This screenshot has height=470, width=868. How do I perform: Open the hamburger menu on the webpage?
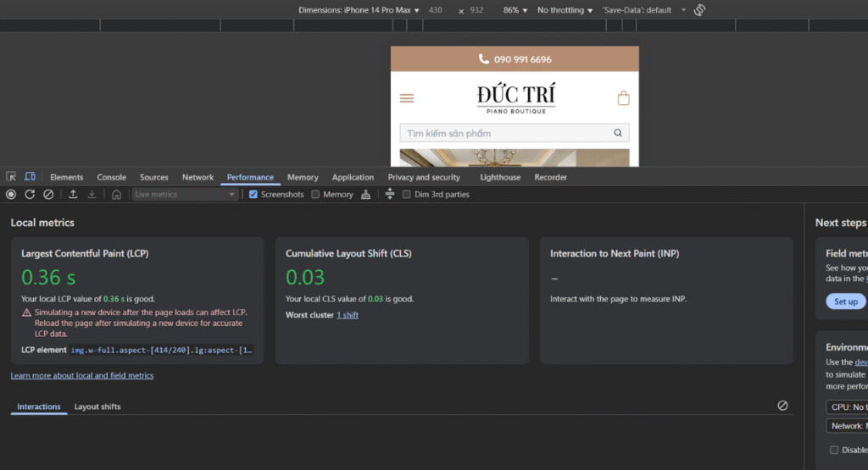(x=407, y=98)
